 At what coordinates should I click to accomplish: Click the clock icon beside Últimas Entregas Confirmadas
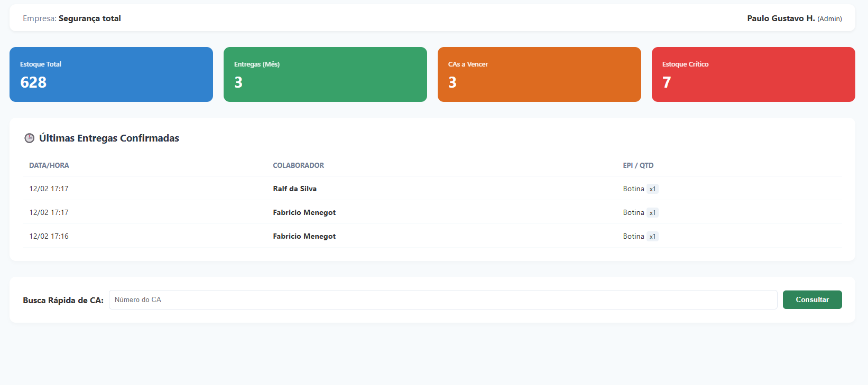click(x=30, y=138)
